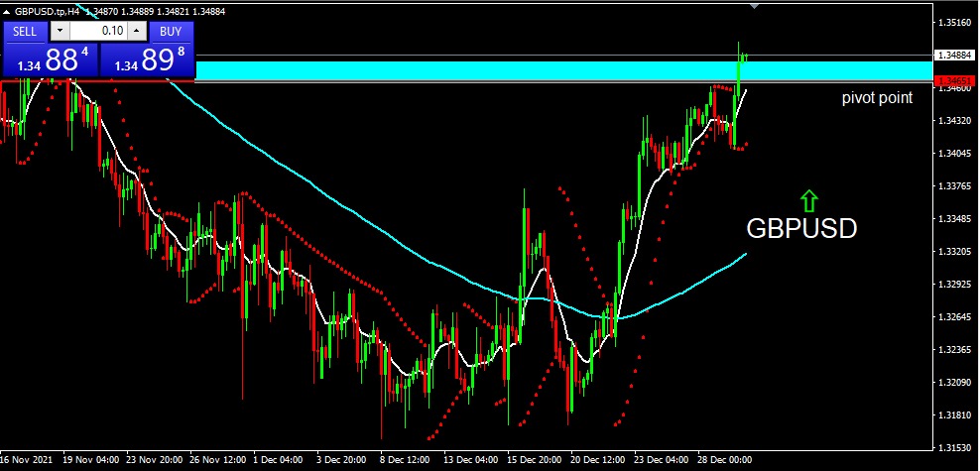Click the 19 Nov 04:00 time label
Screen dimensions: 980x471
pos(89,460)
